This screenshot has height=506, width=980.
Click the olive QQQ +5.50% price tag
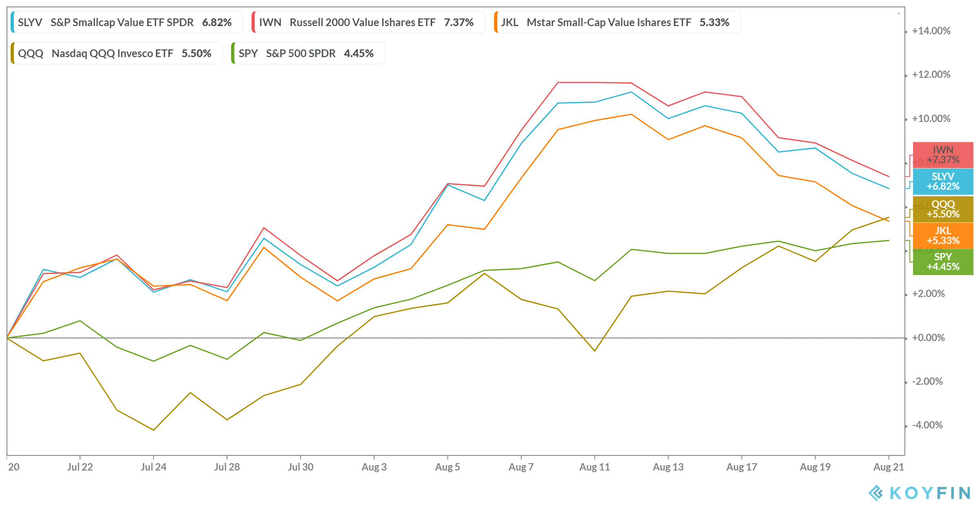pos(943,209)
